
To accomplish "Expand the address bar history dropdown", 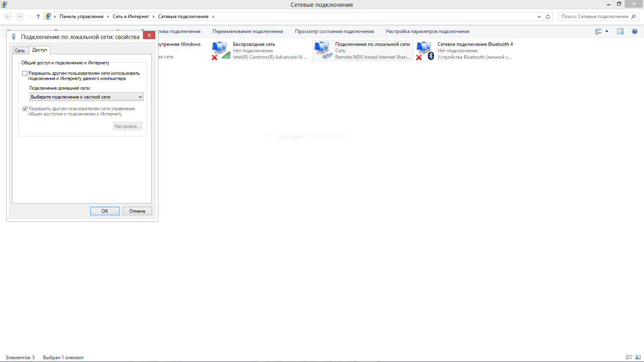I will (539, 16).
